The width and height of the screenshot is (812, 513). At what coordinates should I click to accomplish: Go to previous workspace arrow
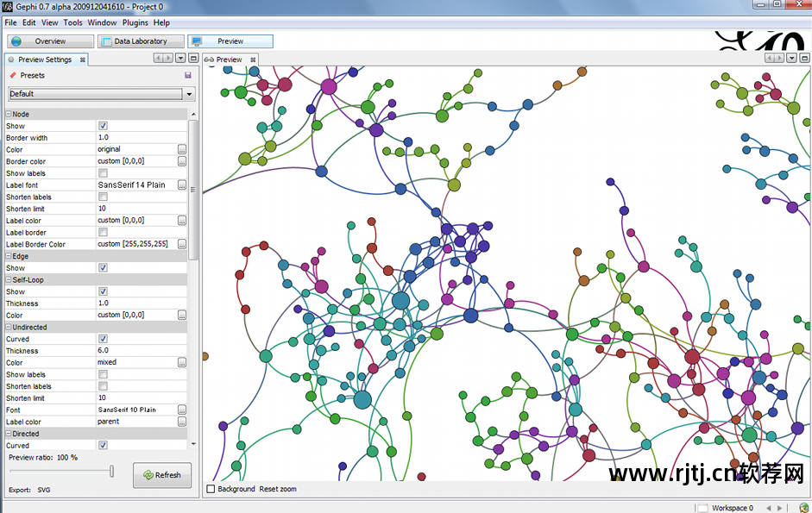click(769, 509)
